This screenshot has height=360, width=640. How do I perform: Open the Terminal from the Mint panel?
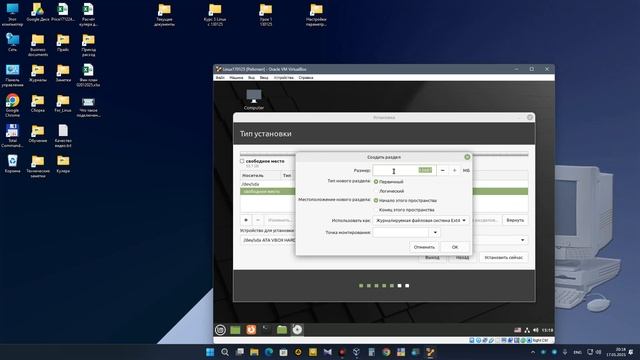click(x=266, y=329)
